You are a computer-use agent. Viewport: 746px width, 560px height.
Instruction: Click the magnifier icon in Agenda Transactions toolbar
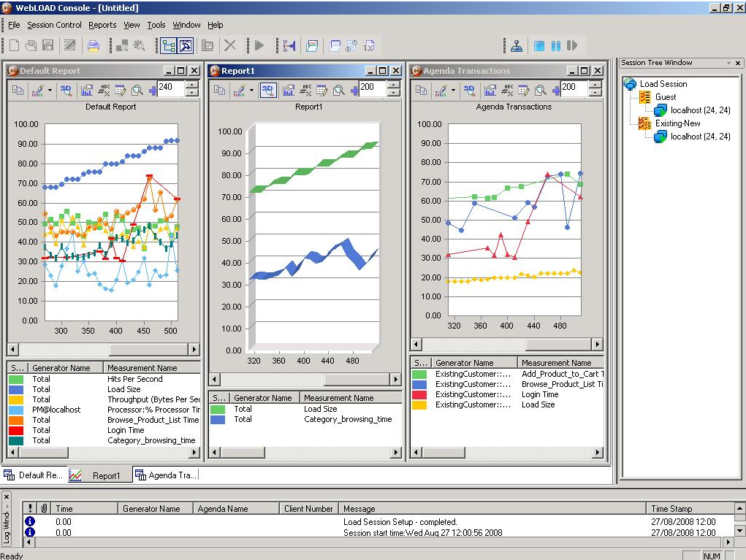(x=541, y=90)
